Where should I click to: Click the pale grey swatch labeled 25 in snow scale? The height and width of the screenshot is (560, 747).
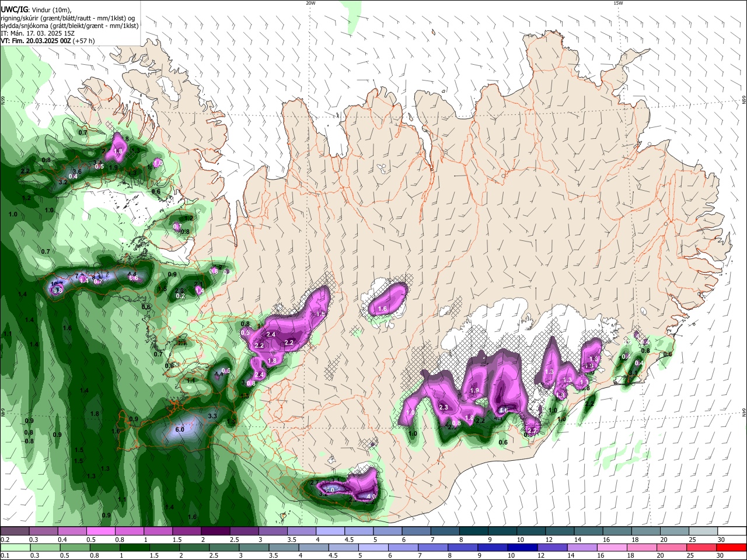702,531
